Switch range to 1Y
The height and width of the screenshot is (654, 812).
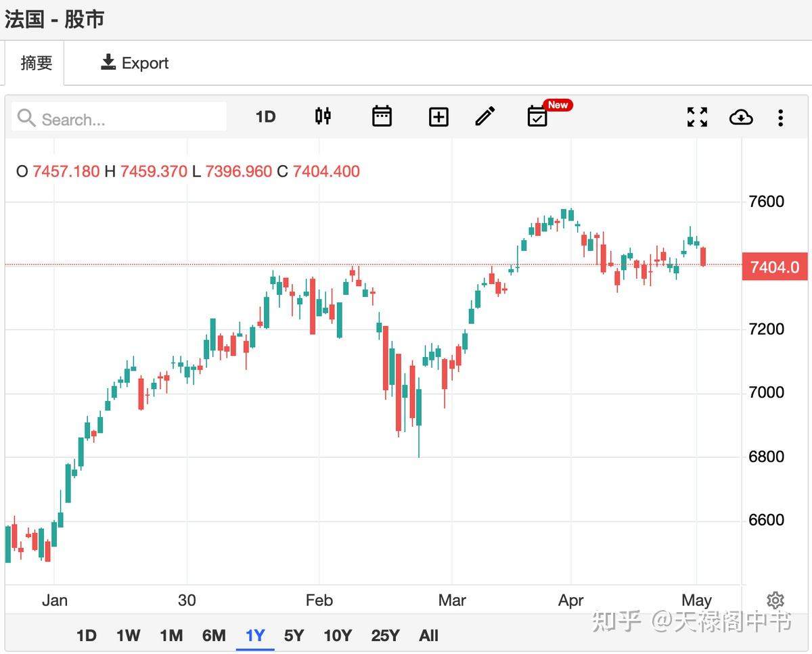coord(255,636)
